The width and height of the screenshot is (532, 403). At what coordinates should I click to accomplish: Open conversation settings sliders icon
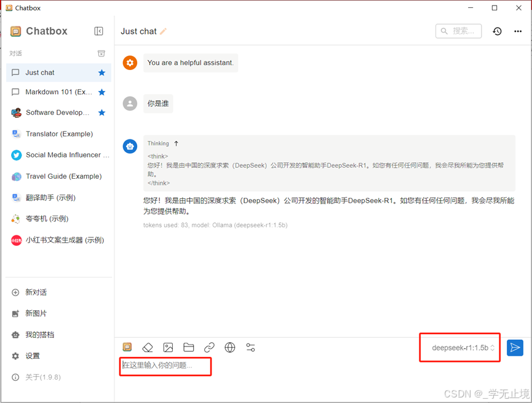[250, 348]
